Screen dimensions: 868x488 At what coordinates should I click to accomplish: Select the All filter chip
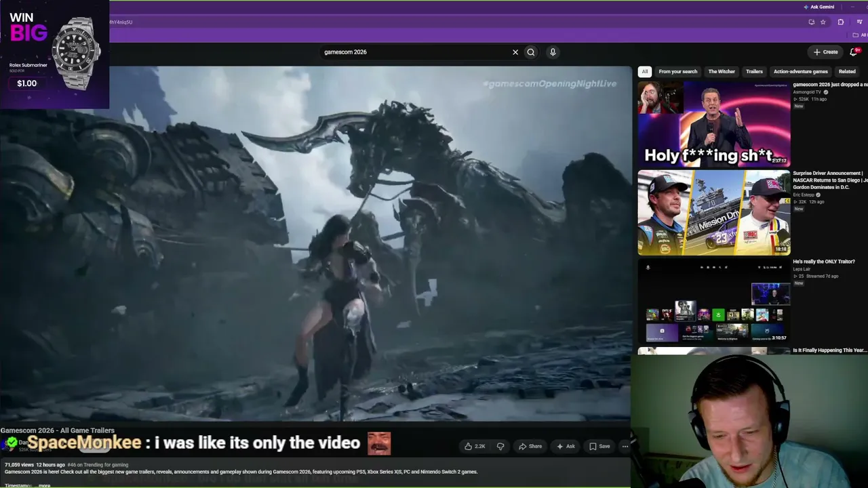point(645,71)
